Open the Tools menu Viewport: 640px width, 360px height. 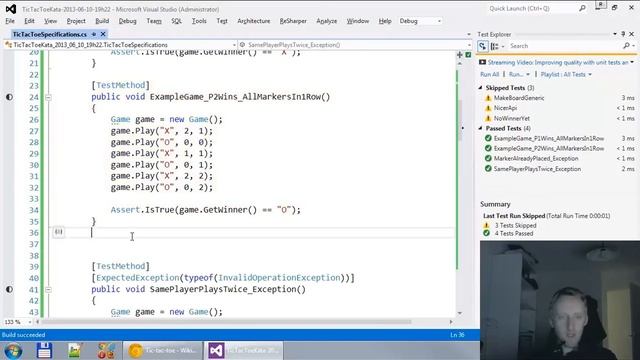199,21
